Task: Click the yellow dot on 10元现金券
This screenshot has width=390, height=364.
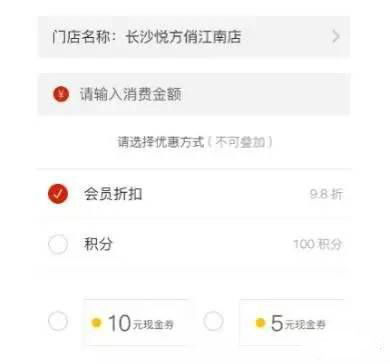Action: click(x=96, y=323)
